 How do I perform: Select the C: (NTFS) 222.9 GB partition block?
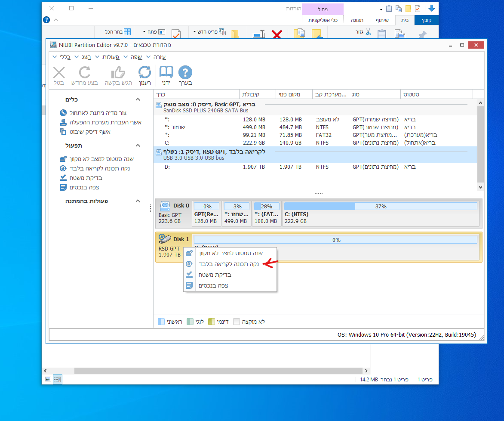(381, 214)
